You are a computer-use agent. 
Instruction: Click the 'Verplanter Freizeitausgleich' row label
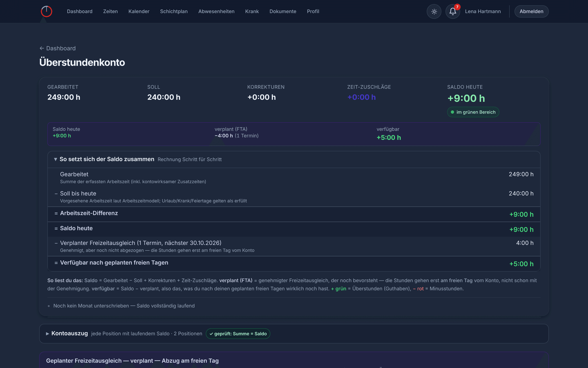141,243
